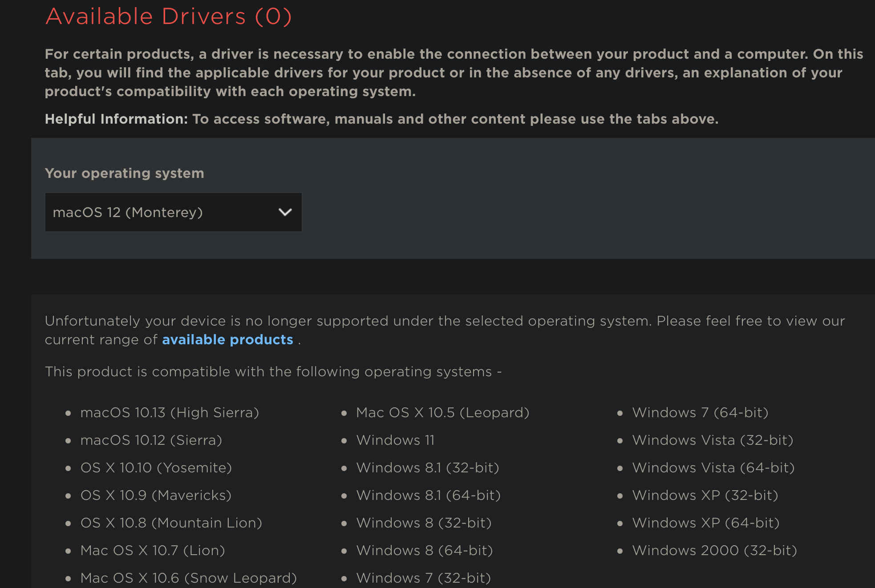Click the available products link
The height and width of the screenshot is (588, 875).
(227, 340)
